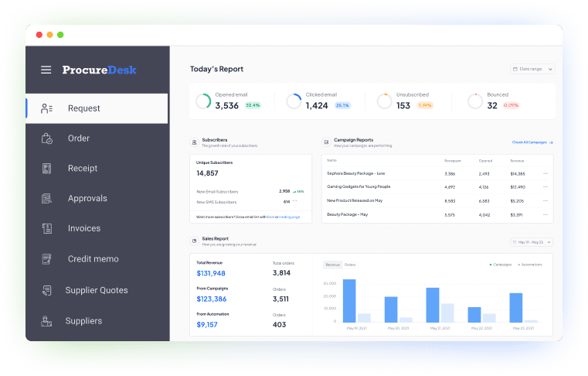588x376 pixels.
Task: Toggle the Automations legend in the chart
Action: 532,265
